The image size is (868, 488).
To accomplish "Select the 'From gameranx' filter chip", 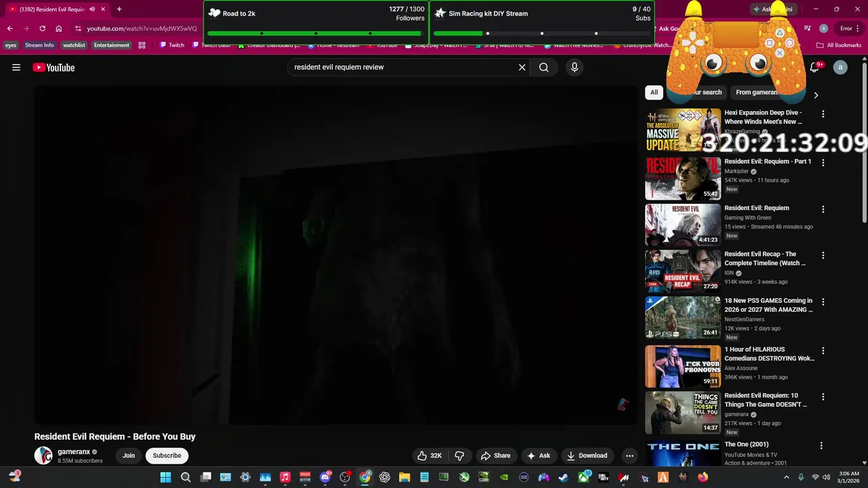I will [x=757, y=92].
